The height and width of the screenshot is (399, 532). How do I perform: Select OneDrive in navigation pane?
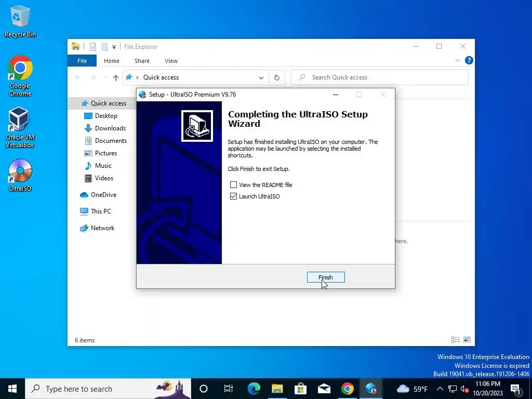click(x=102, y=195)
